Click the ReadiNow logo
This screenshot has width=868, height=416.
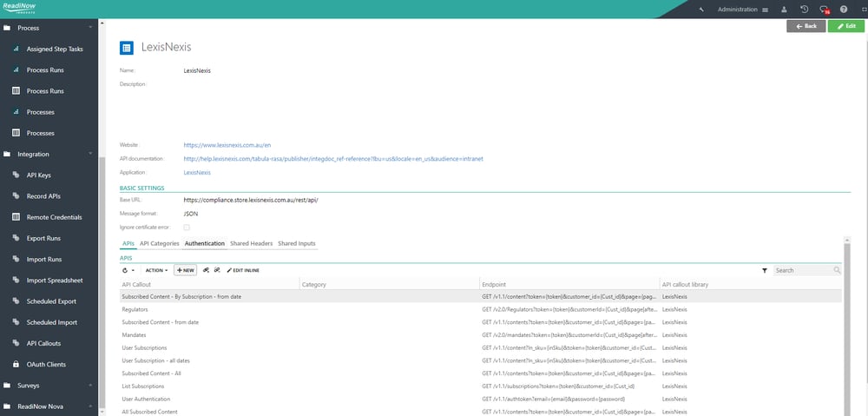19,9
